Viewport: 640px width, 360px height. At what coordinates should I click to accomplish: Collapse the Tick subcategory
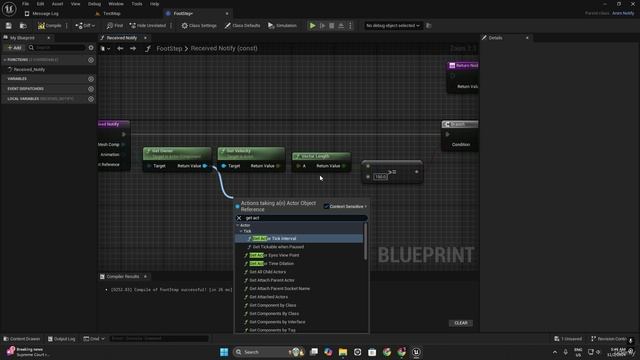tap(241, 231)
